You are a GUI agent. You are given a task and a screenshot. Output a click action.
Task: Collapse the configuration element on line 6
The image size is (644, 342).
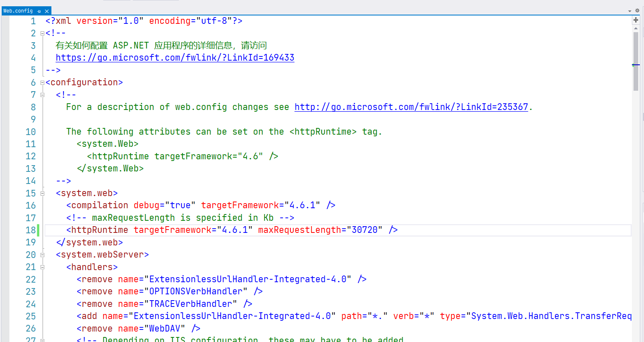(42, 83)
